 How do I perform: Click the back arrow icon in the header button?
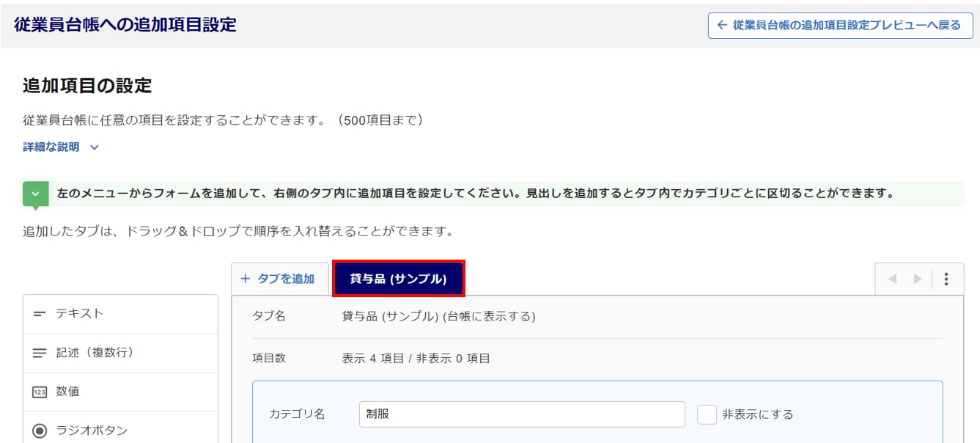pos(722,25)
